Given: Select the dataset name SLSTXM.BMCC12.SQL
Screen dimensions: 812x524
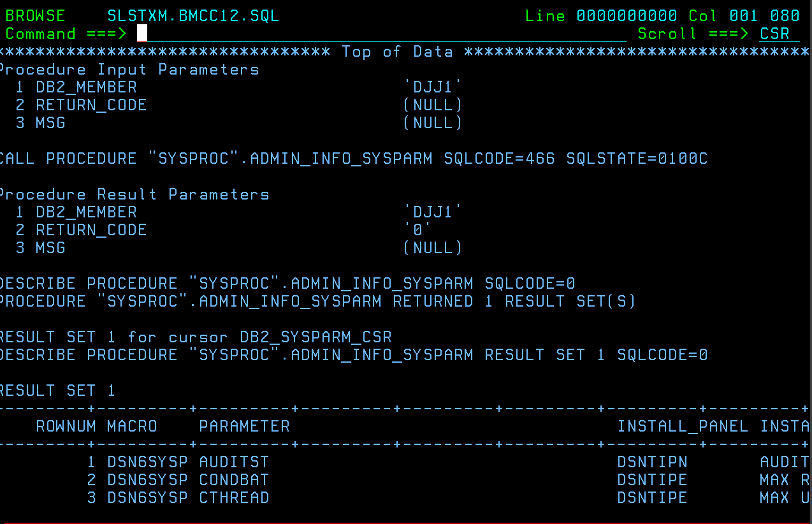Looking at the screenshot, I should (193, 15).
